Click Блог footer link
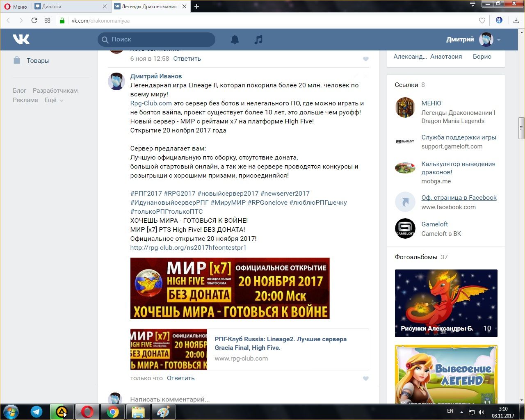 tap(19, 91)
